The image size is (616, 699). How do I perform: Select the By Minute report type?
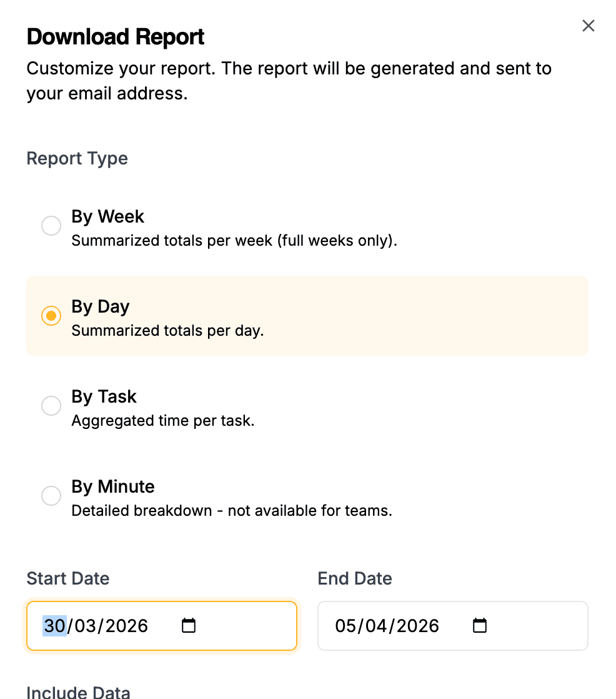pyautogui.click(x=51, y=496)
